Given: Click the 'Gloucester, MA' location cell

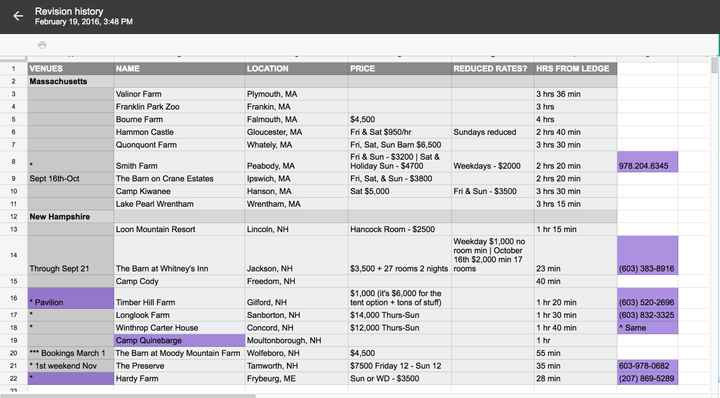Looking at the screenshot, I should point(297,132).
